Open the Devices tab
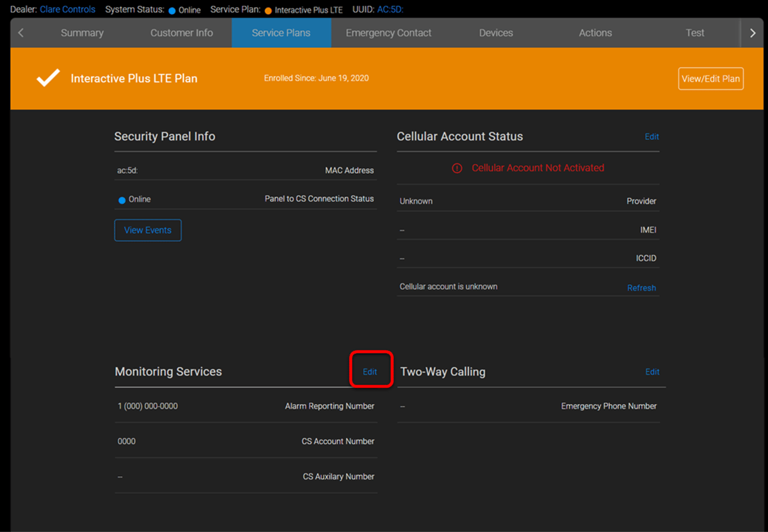This screenshot has height=532, width=768. (496, 33)
